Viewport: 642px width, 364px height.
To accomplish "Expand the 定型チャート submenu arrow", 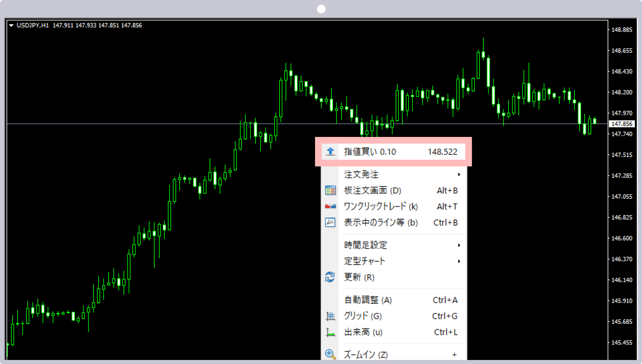I will (459, 261).
